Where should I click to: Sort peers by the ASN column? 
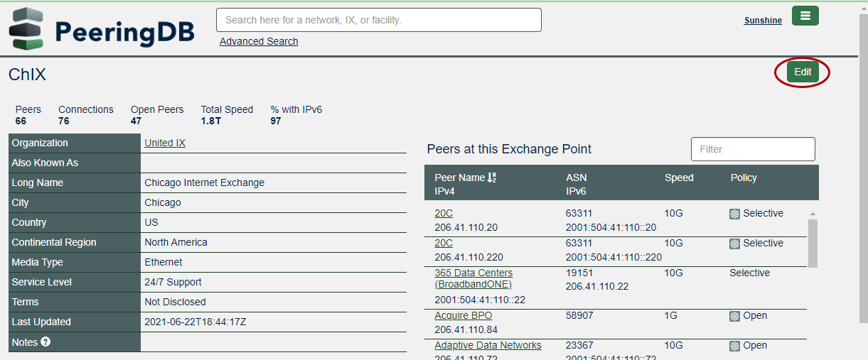[577, 178]
